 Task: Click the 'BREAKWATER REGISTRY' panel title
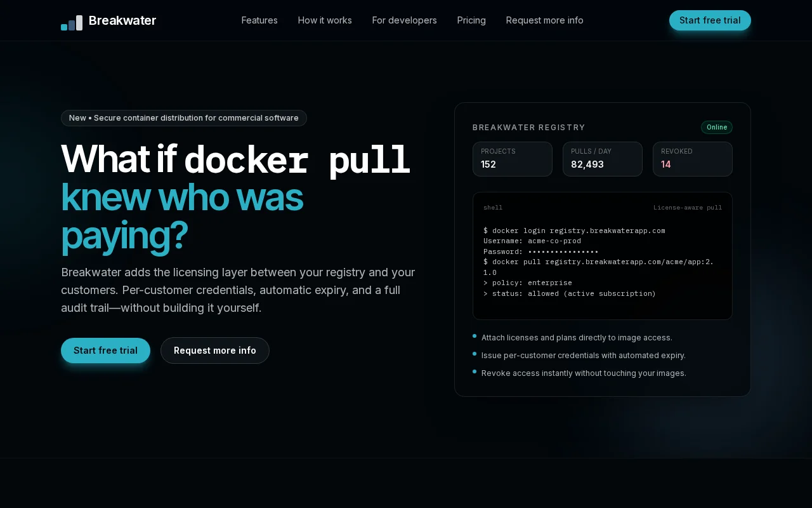pyautogui.click(x=529, y=128)
